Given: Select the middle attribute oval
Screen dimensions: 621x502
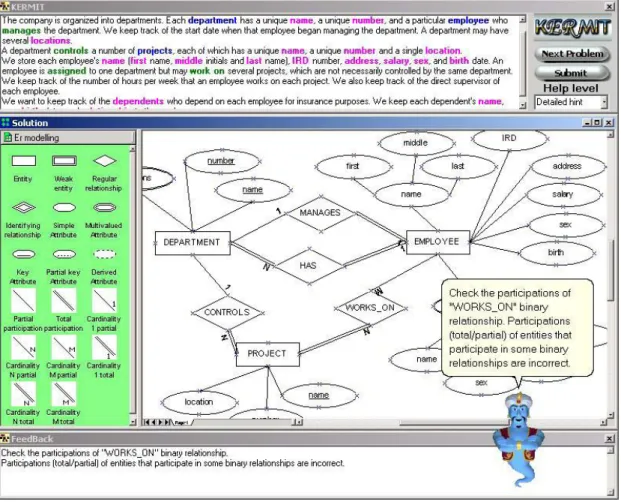Looking at the screenshot, I should pos(415,143).
